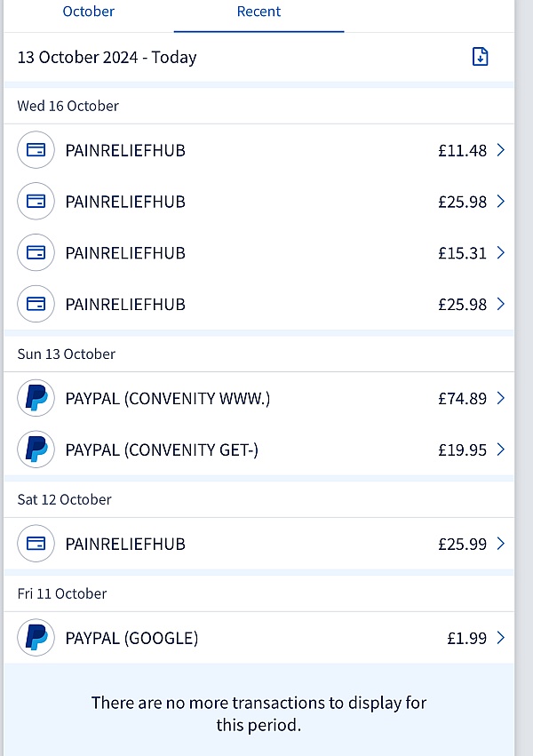View the £15.31 PAINRELIEFHUB transaction amount

pyautogui.click(x=462, y=253)
